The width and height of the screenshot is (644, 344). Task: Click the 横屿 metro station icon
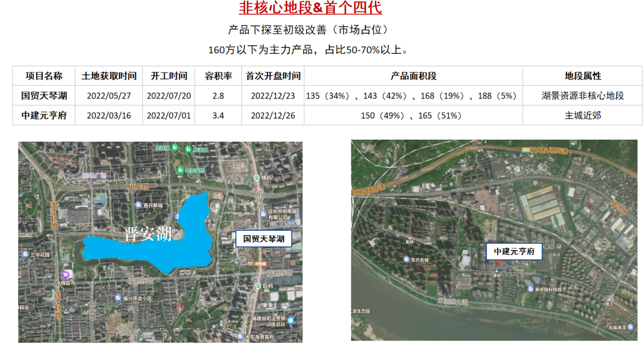(x=256, y=178)
